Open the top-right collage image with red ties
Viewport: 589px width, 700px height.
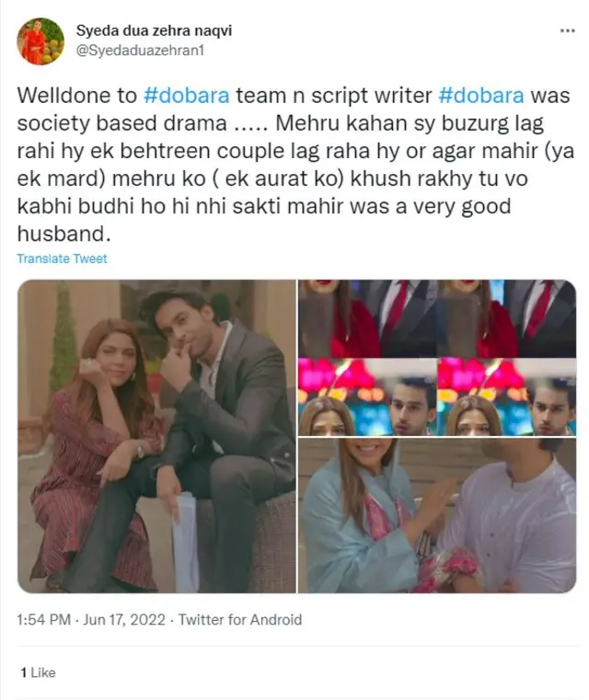[437, 319]
